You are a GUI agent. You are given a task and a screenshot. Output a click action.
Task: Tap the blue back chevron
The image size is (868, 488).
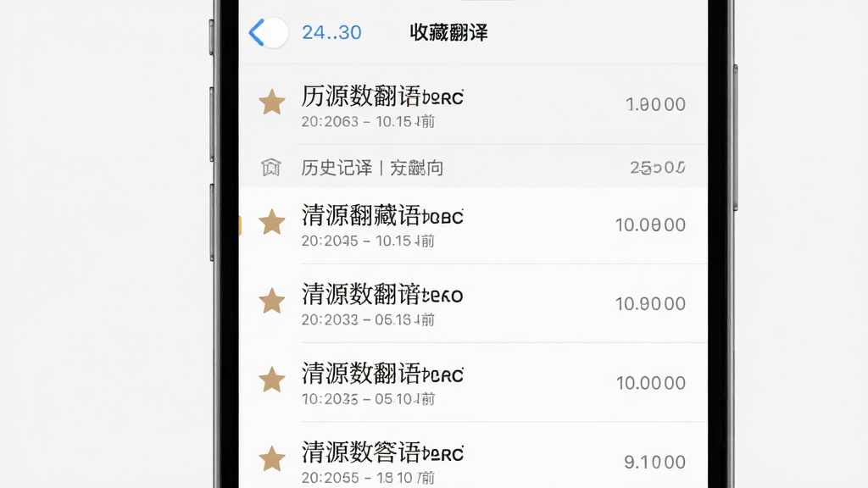[x=257, y=32]
